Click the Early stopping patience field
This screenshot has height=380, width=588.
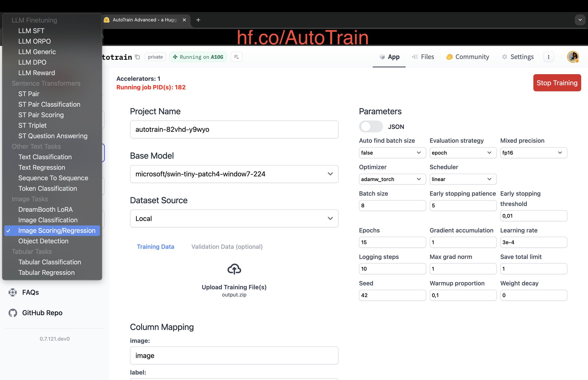[x=463, y=206]
